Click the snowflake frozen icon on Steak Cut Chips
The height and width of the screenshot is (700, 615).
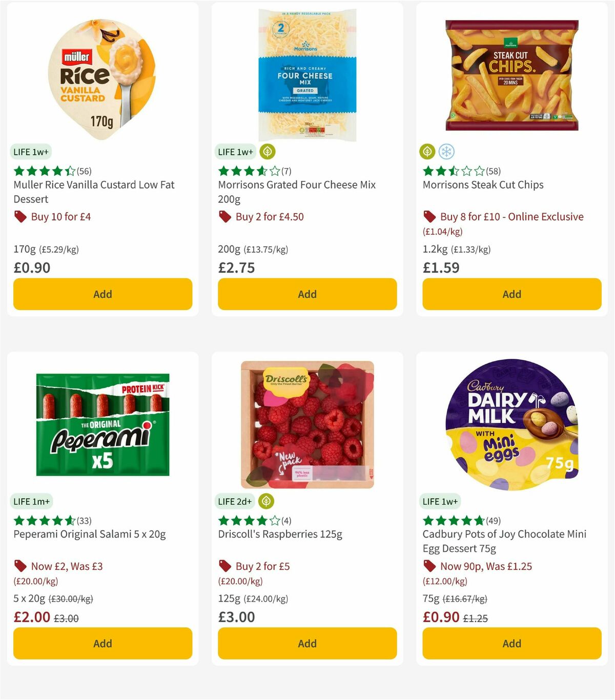(447, 152)
